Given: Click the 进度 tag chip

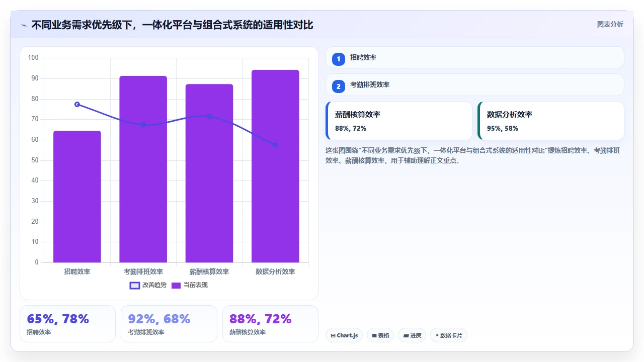Looking at the screenshot, I should coord(412,335).
